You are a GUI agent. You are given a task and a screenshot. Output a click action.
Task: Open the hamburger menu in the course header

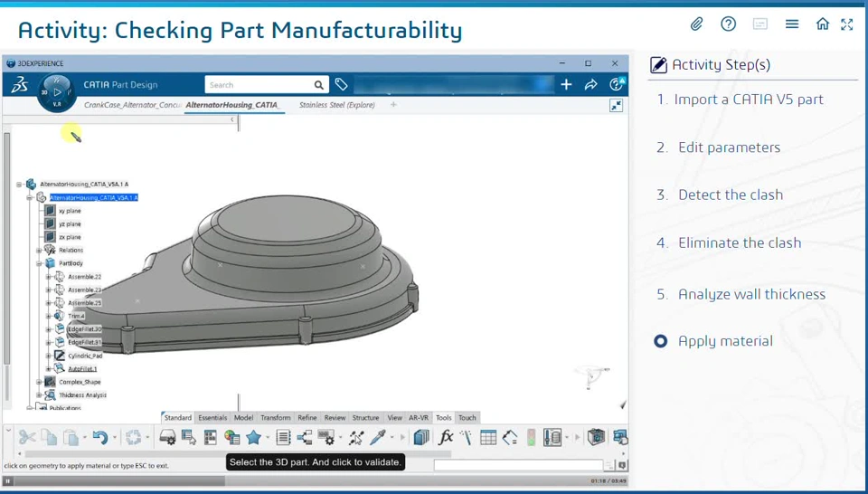[x=792, y=24]
